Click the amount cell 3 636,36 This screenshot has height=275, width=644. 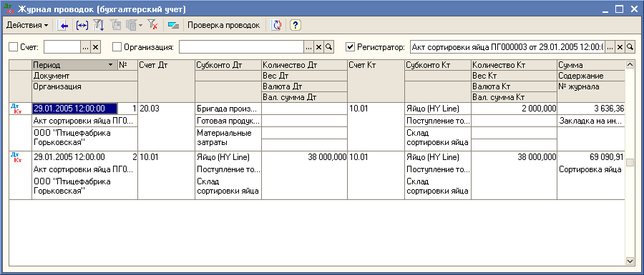(591, 109)
